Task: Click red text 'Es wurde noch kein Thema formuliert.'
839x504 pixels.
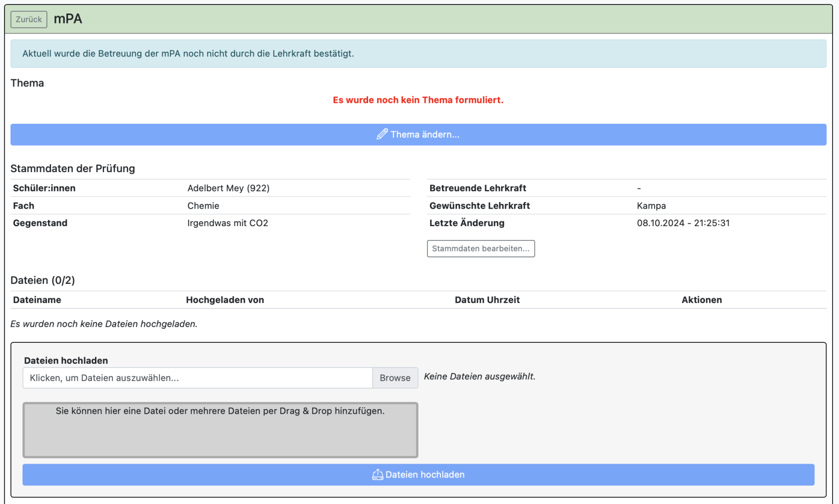Action: pos(418,100)
